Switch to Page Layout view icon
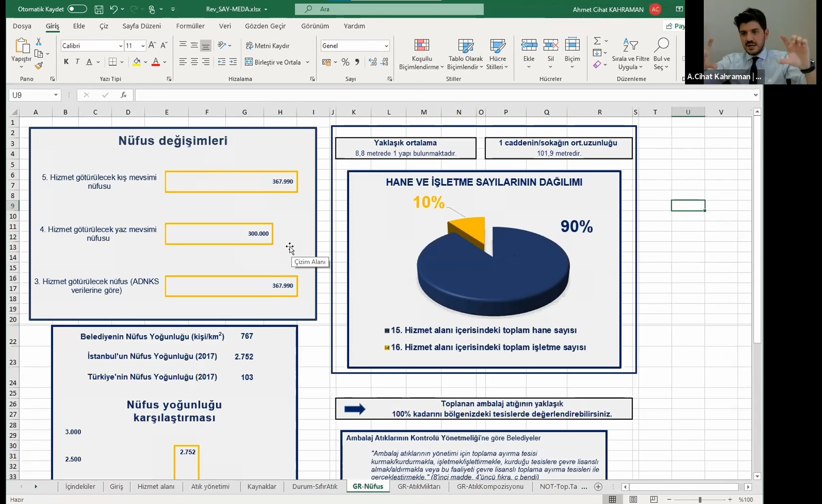 [633, 499]
